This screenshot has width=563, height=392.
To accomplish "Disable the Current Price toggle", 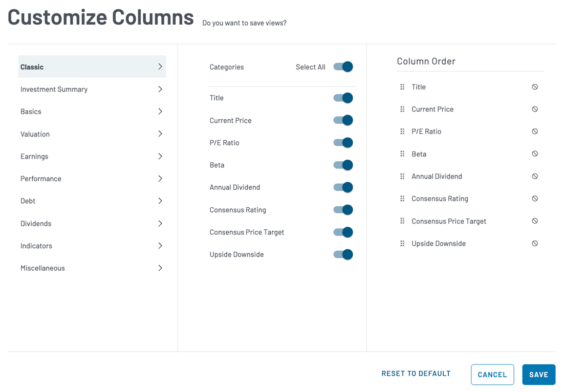I will point(343,120).
